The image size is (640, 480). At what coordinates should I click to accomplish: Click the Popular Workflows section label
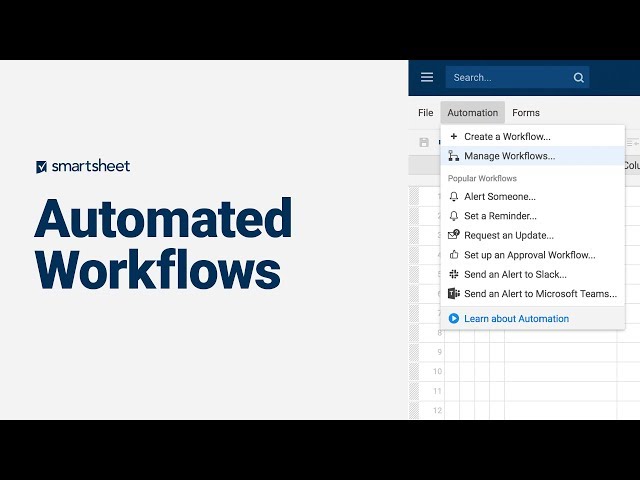click(482, 178)
